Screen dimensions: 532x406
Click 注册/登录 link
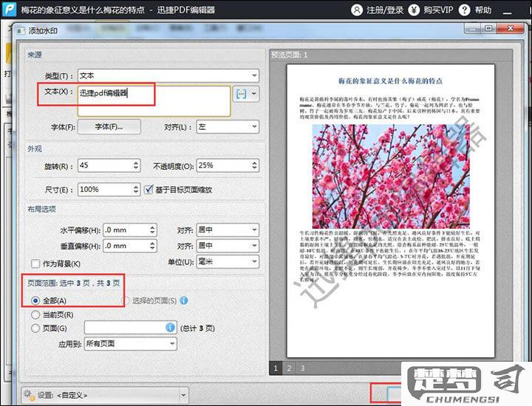(x=384, y=10)
